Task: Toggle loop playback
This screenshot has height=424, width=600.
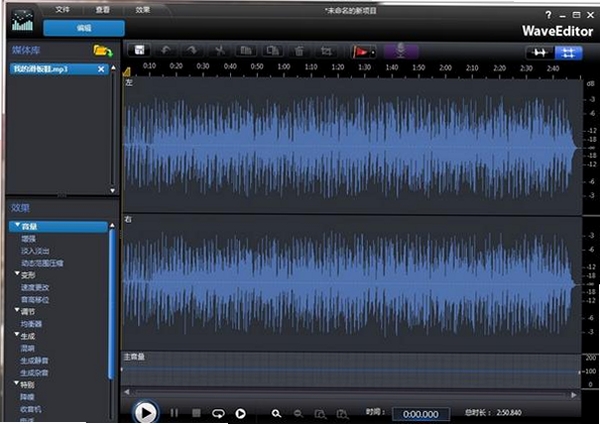Action: click(x=218, y=413)
